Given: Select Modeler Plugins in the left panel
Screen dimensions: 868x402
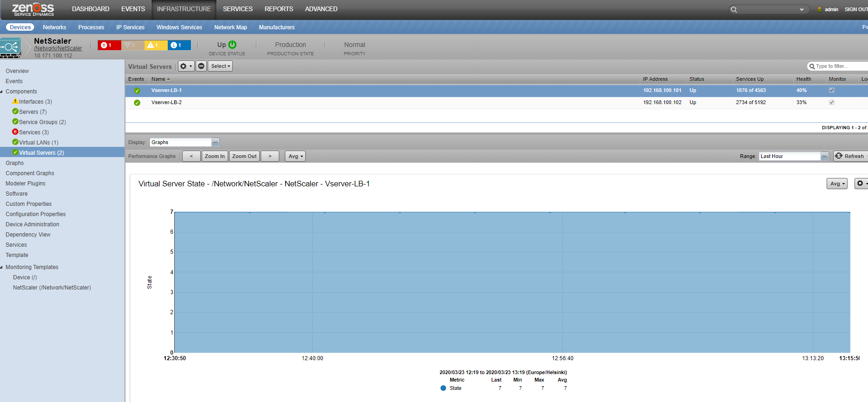Looking at the screenshot, I should point(26,184).
